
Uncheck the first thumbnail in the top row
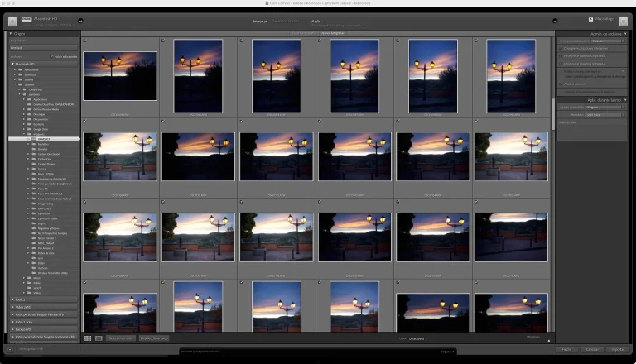click(84, 41)
